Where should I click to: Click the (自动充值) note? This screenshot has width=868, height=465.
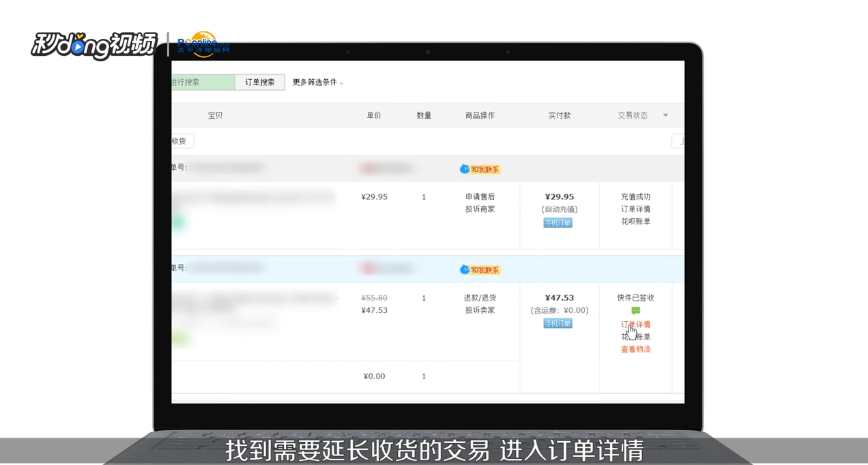coord(560,209)
